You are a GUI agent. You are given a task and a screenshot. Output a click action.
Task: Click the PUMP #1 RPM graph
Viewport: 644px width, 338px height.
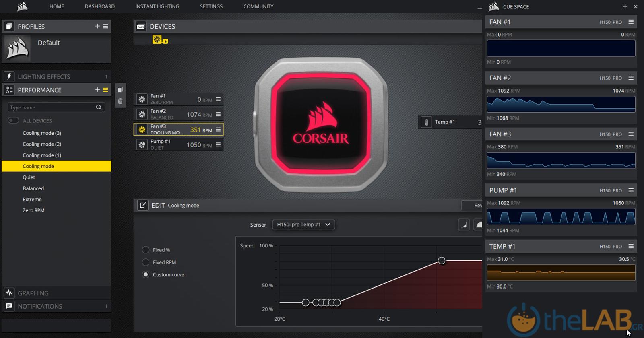(561, 216)
